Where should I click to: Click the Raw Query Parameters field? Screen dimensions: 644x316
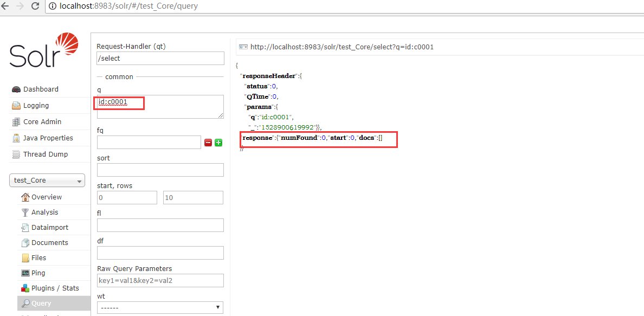pos(160,280)
